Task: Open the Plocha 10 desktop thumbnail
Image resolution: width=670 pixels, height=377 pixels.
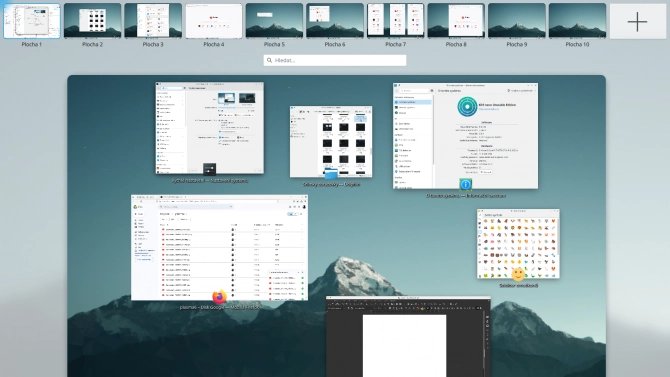Action: coord(577,21)
